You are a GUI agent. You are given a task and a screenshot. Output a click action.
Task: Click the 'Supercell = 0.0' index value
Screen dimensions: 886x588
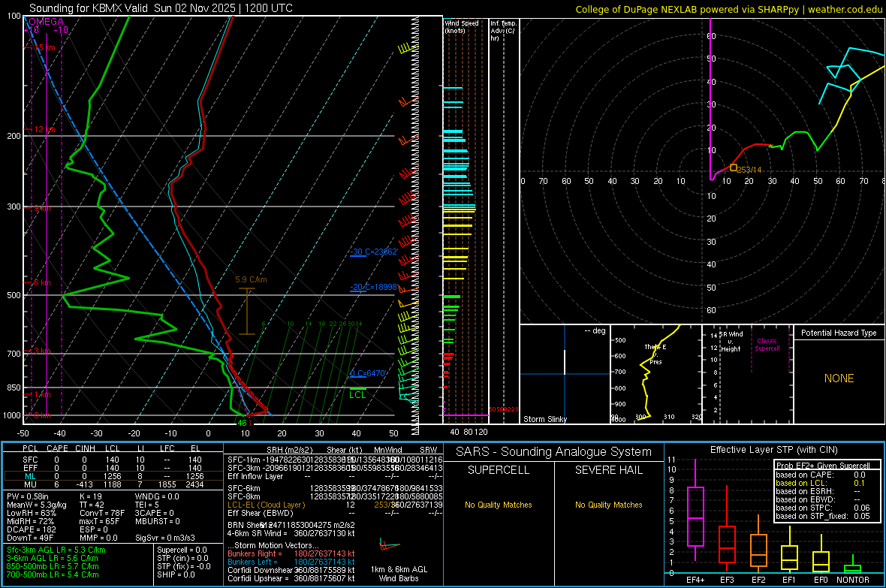182,550
